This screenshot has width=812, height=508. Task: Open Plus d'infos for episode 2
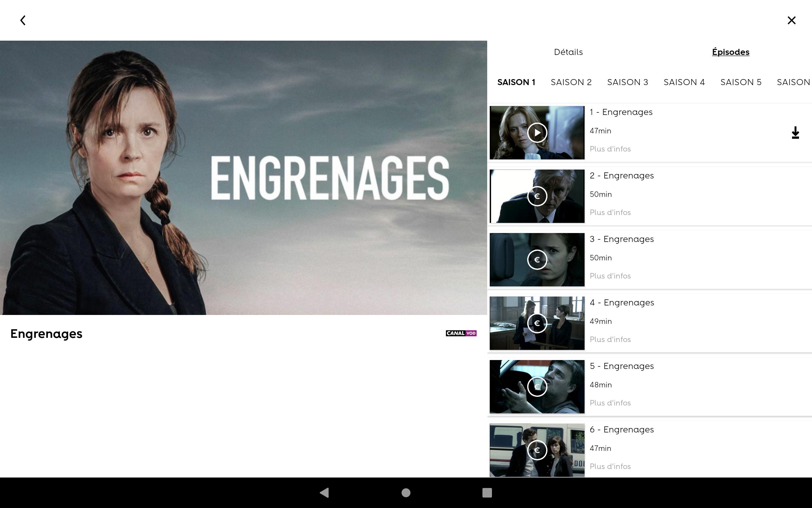click(x=610, y=212)
